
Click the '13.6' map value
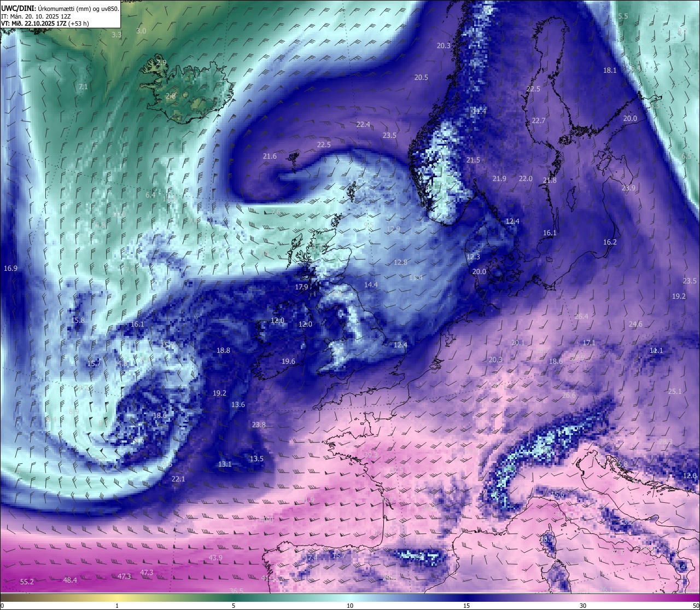coord(238,405)
